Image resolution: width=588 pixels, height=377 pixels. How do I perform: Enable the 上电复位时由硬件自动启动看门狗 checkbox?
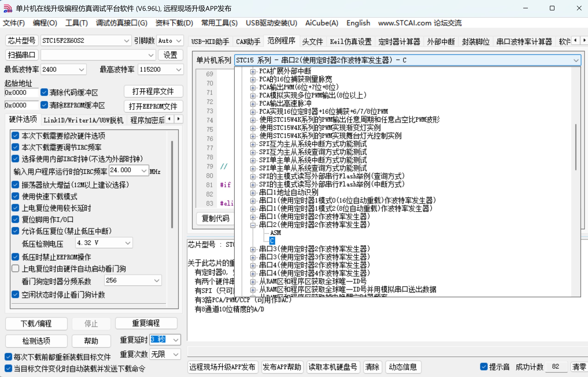click(x=15, y=268)
